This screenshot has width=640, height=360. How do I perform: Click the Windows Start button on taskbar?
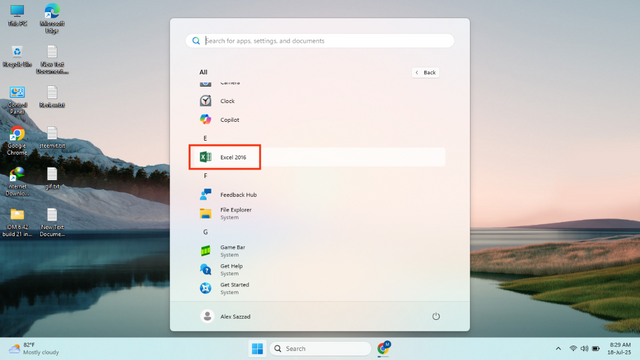(x=258, y=349)
